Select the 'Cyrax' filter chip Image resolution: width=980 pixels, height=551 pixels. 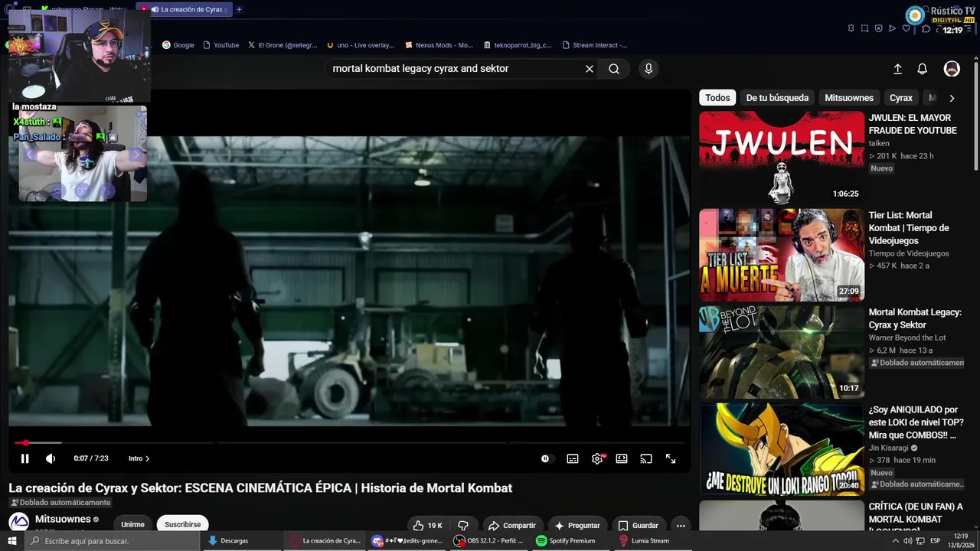click(x=901, y=98)
